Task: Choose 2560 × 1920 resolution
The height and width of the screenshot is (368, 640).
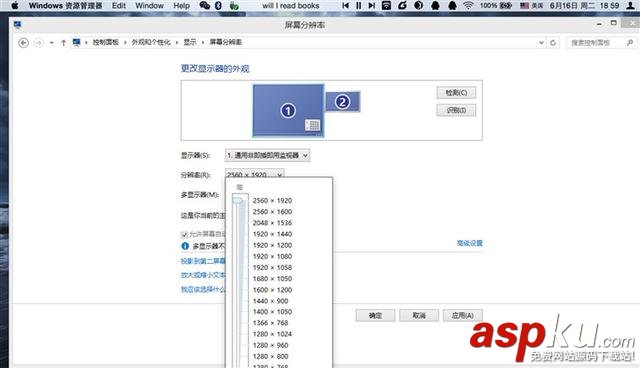Action: pos(272,201)
